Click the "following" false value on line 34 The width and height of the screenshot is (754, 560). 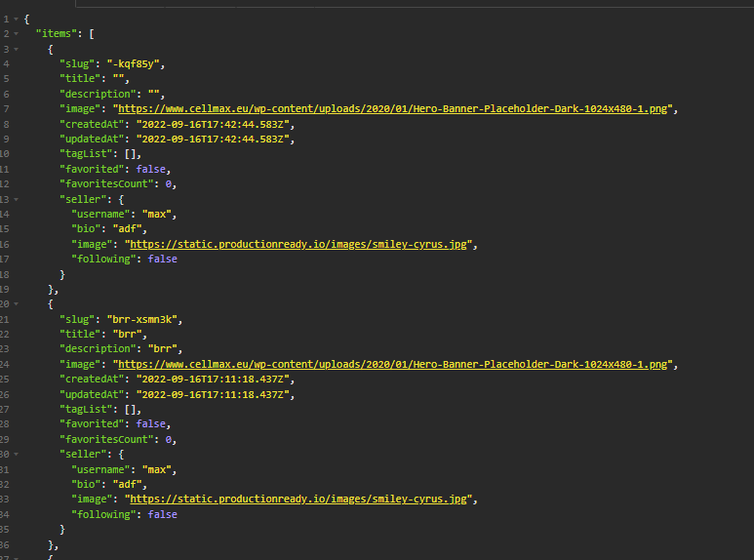pos(162,514)
